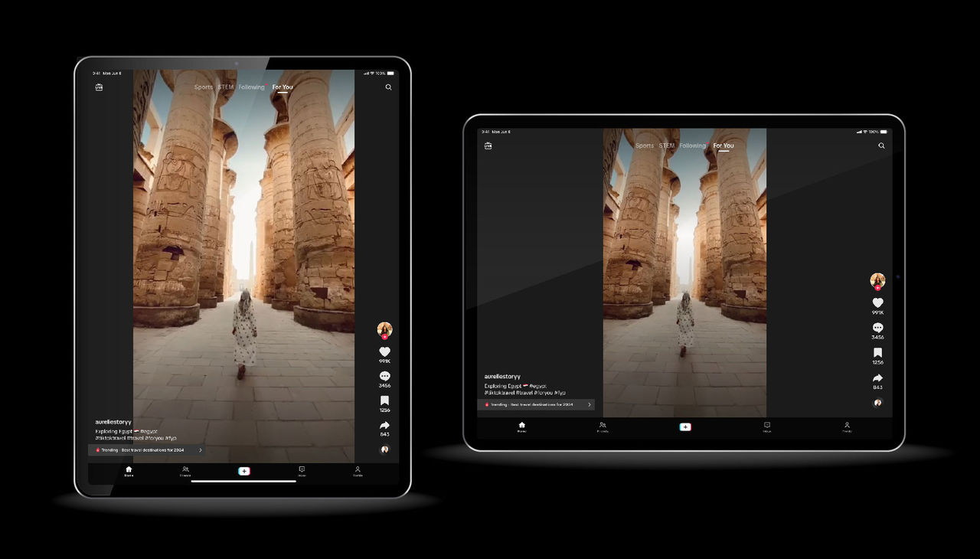Like the video on the portrait tablet
Screen dimensions: 980x559
click(x=384, y=352)
